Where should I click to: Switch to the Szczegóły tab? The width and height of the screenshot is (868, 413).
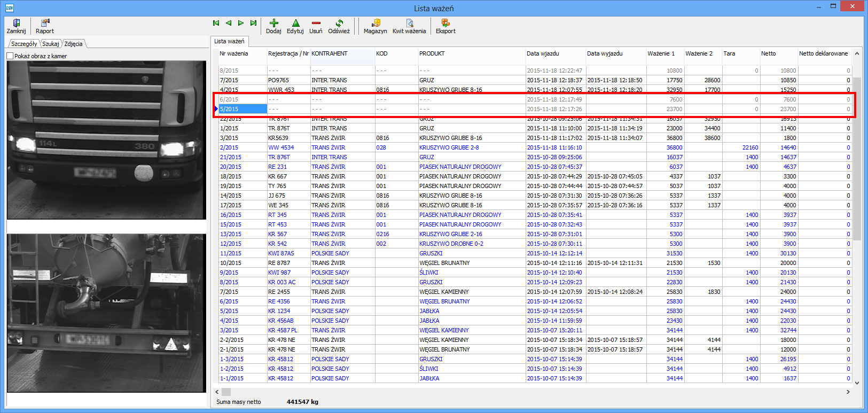pyautogui.click(x=24, y=44)
